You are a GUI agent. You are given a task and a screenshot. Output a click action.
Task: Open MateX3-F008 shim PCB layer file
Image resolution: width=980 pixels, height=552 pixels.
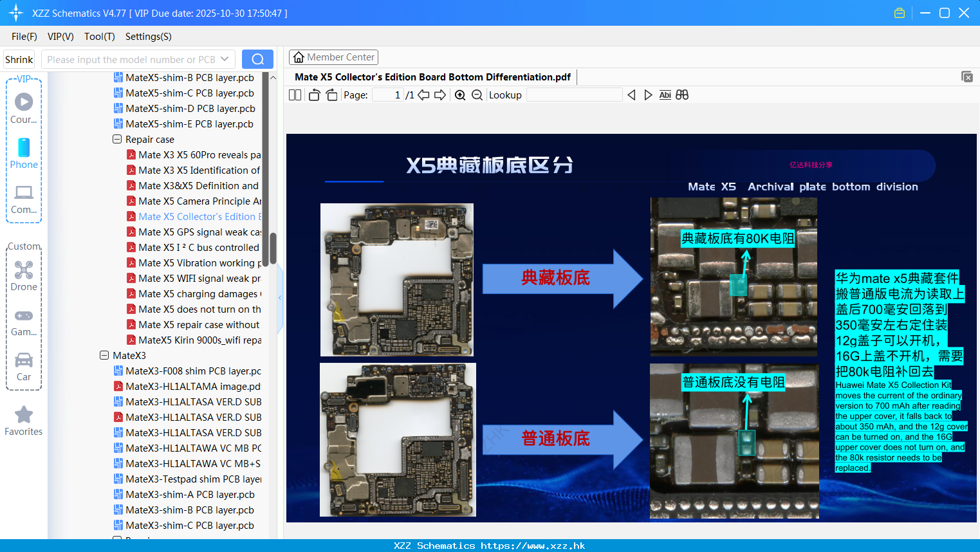coord(187,371)
